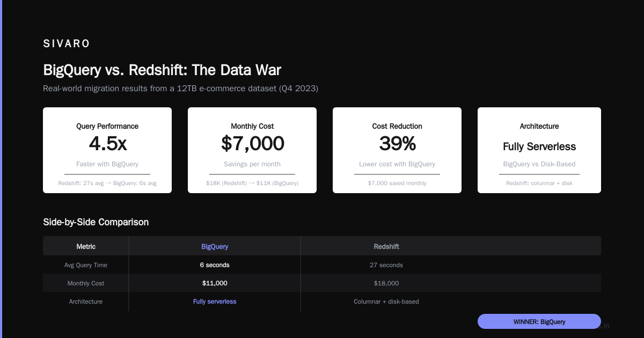Click the title "BigQuery vs. Redshift: The Data War"

click(x=162, y=70)
